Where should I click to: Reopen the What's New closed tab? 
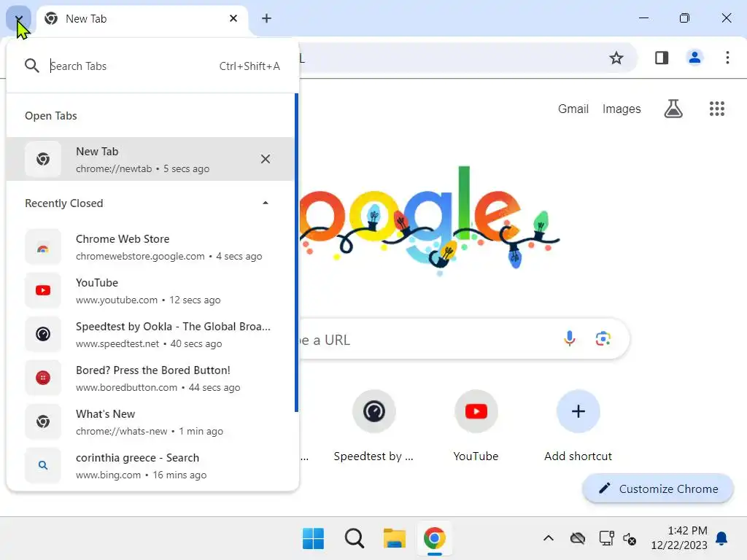click(x=150, y=422)
